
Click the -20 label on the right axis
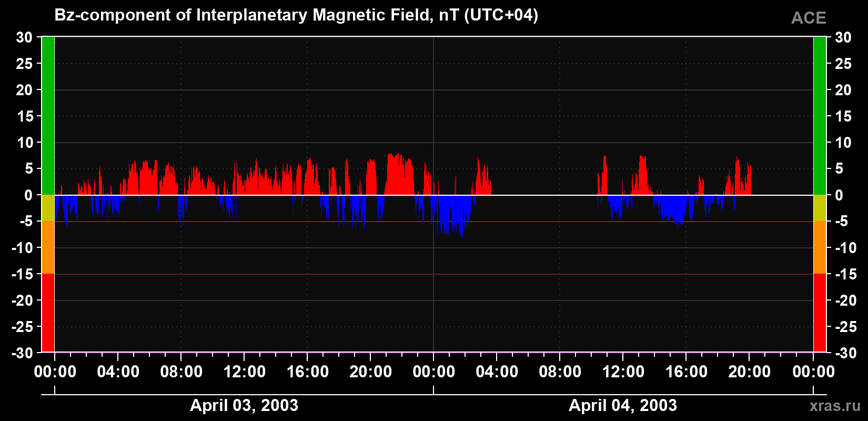tap(846, 300)
